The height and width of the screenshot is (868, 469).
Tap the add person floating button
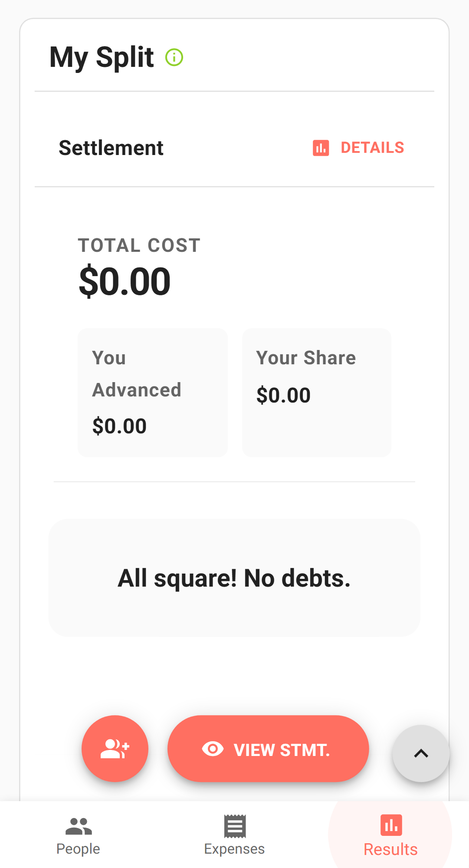(115, 749)
